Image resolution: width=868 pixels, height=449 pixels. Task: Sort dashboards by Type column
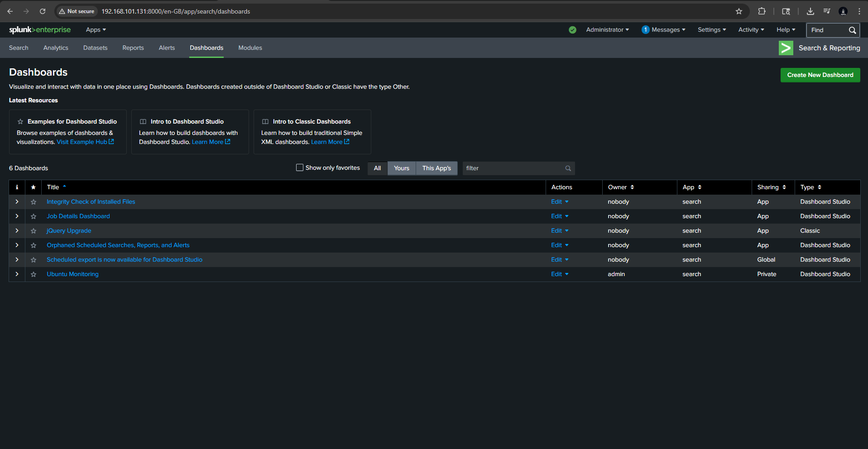810,187
